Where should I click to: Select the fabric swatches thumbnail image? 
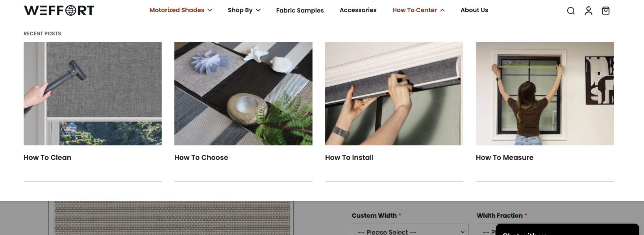click(243, 94)
